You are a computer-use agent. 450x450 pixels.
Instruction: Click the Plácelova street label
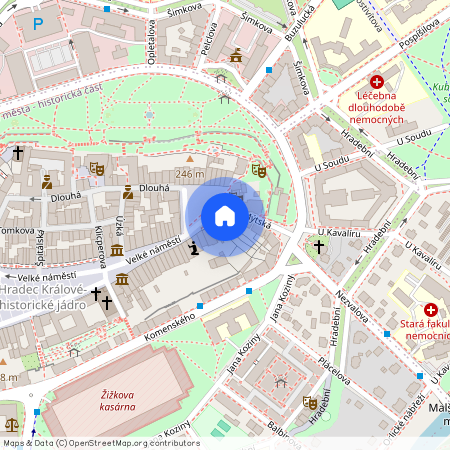[x=334, y=371]
